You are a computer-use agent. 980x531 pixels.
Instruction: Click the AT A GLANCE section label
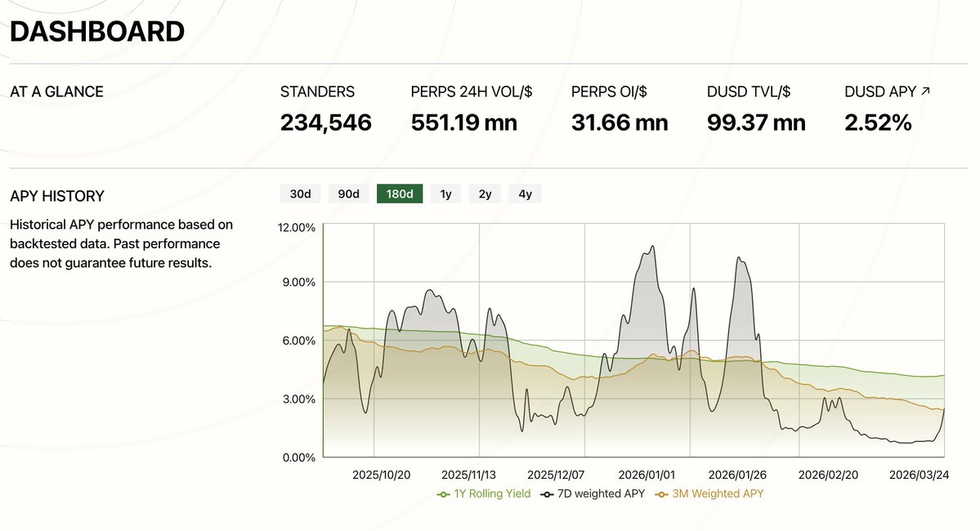[56, 91]
